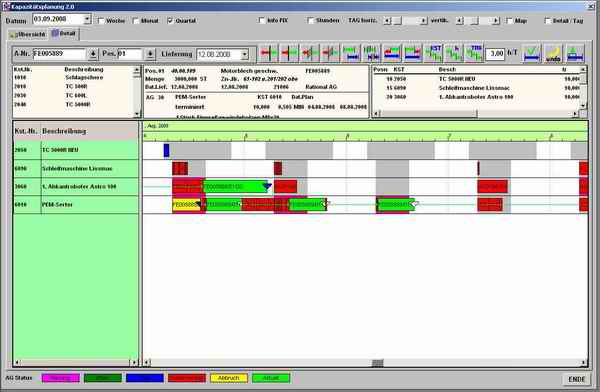Viewport: 600px width, 392px height.
Task: Expand the Lieferung date dropdown
Action: pos(245,54)
